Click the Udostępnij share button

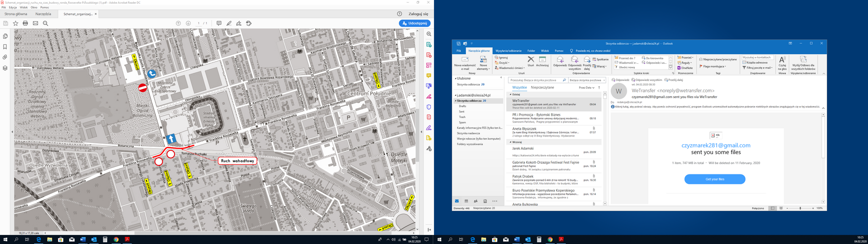click(415, 23)
